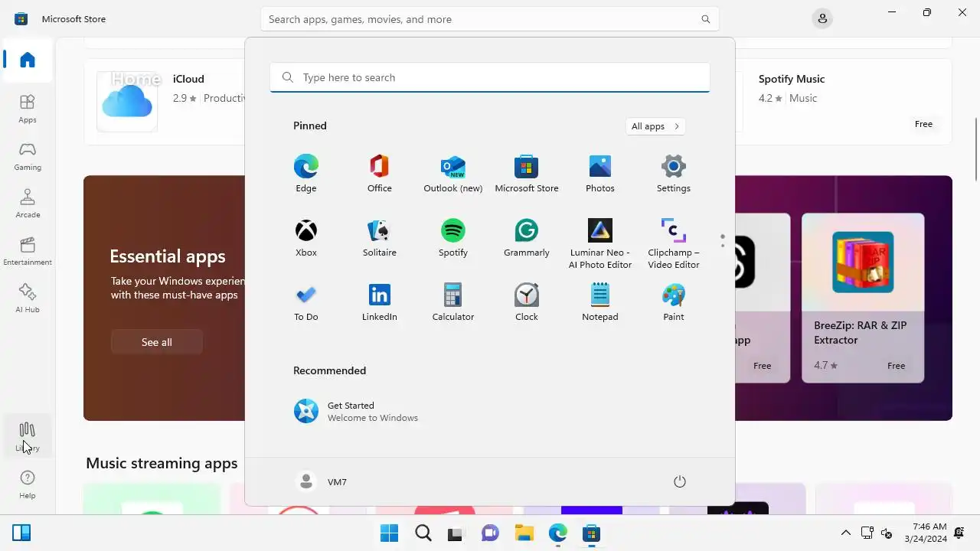Click the Start menu search field

pos(490,77)
